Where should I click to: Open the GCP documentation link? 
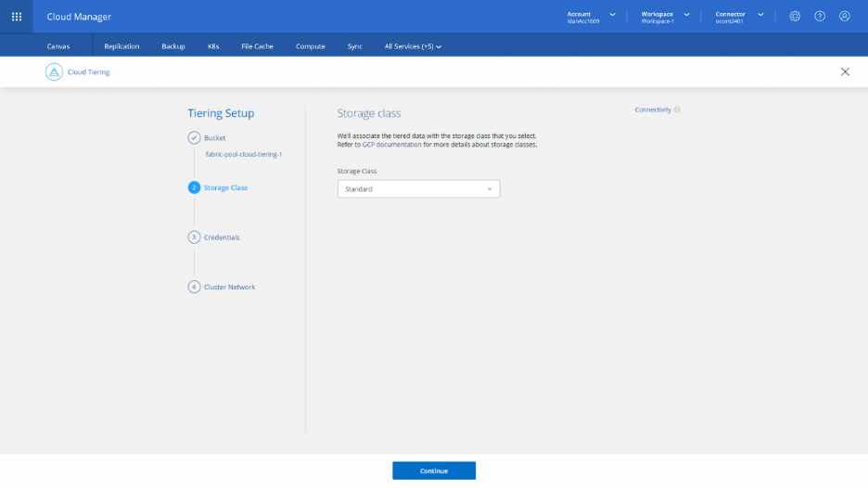[x=391, y=145]
